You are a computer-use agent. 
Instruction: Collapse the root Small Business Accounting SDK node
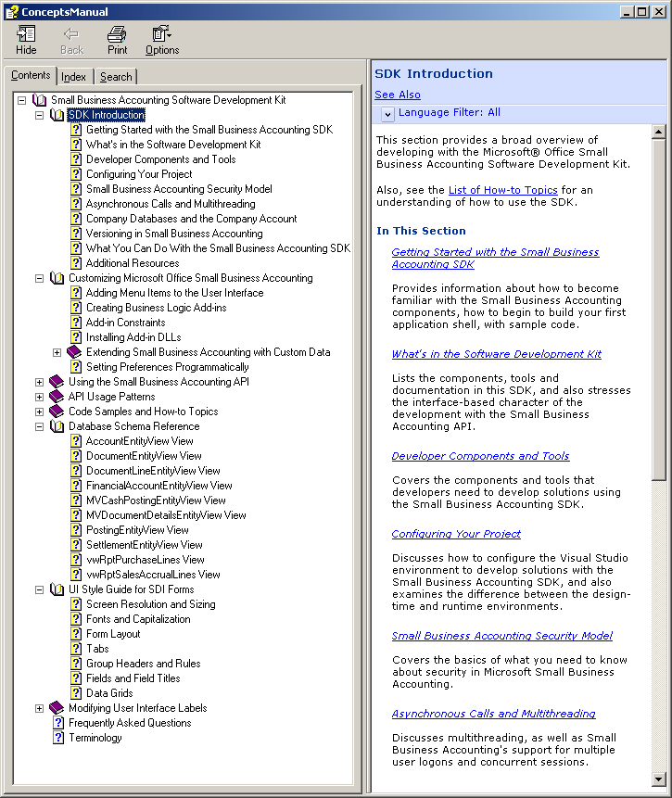point(21,100)
